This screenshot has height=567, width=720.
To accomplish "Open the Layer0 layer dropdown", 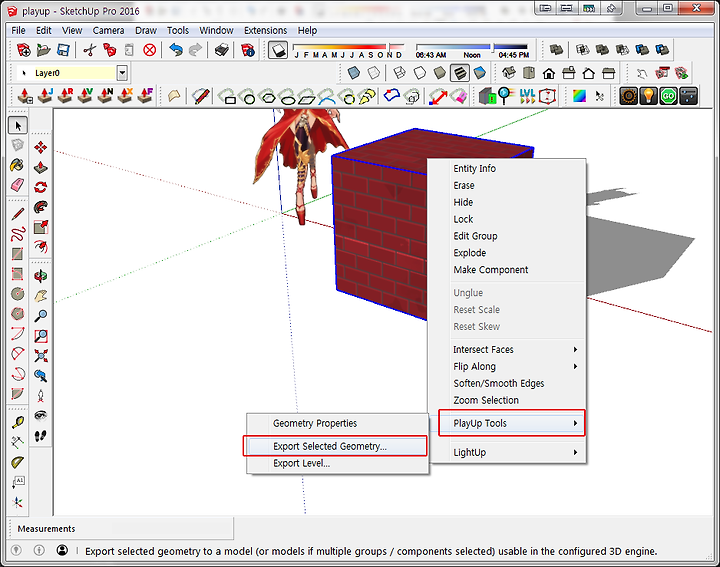I will [x=122, y=73].
